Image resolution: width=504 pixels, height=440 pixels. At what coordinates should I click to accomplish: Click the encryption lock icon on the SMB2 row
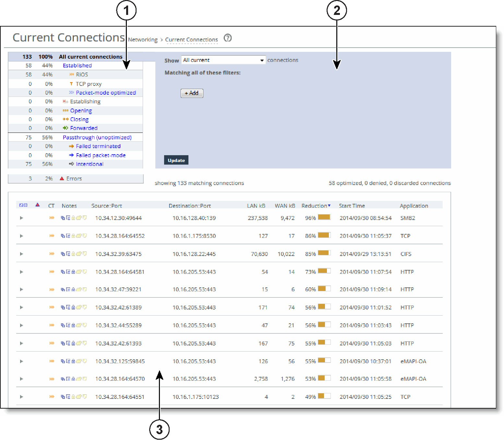click(x=73, y=218)
